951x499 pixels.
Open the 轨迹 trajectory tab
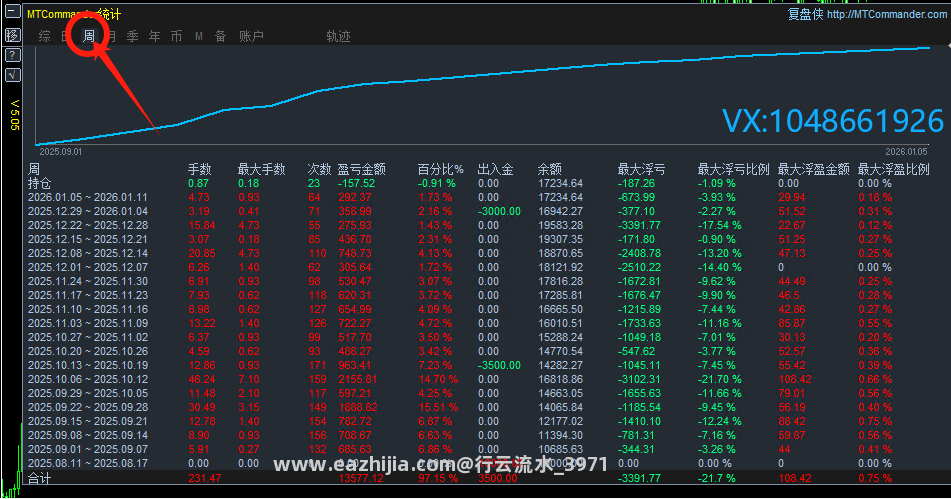(338, 36)
